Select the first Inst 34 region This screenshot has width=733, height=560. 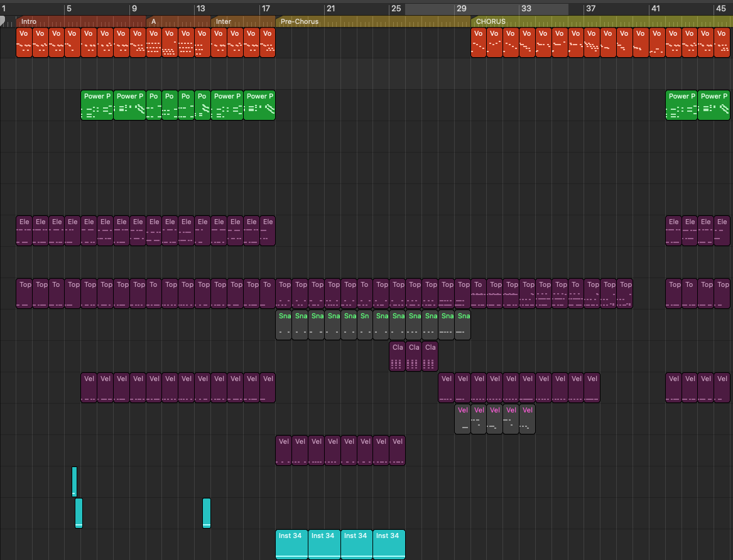[291, 544]
